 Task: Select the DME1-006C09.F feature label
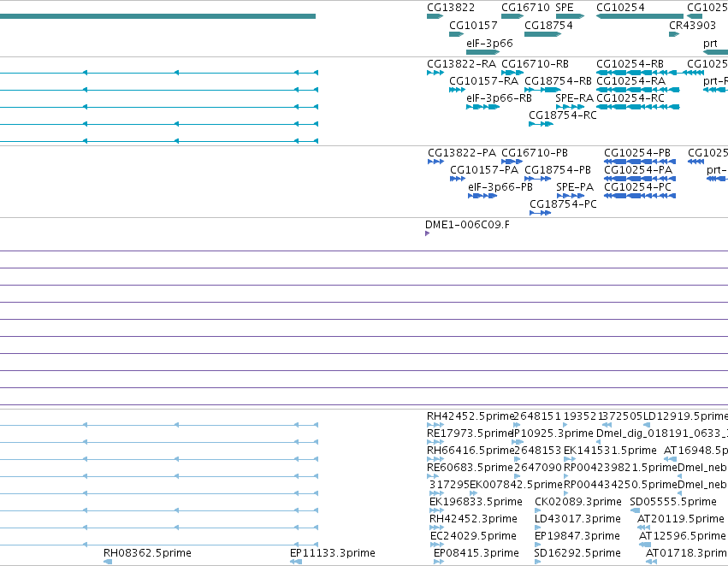point(467,225)
